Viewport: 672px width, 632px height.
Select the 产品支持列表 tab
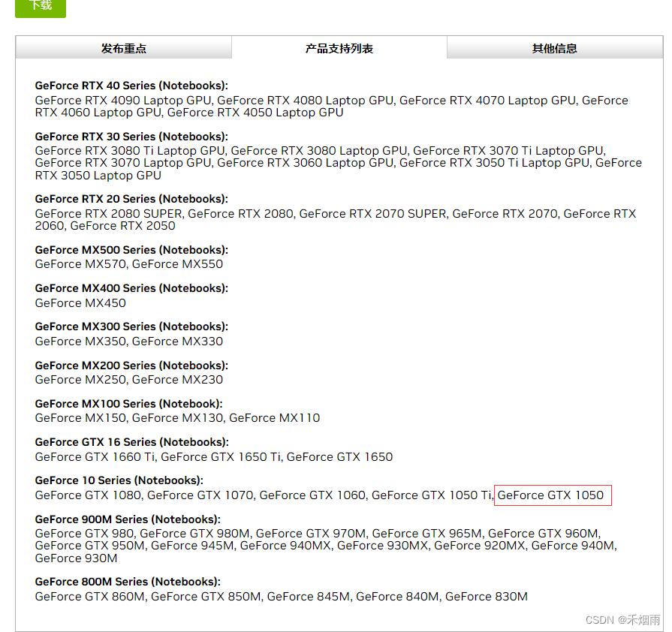point(339,48)
